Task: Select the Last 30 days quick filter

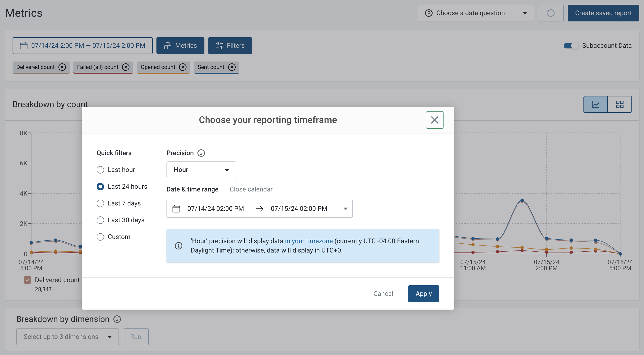Action: pyautogui.click(x=100, y=220)
